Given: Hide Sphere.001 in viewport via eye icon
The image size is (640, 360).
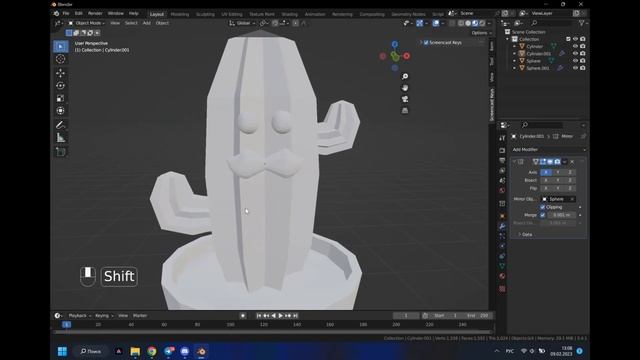Looking at the screenshot, I should [576, 68].
